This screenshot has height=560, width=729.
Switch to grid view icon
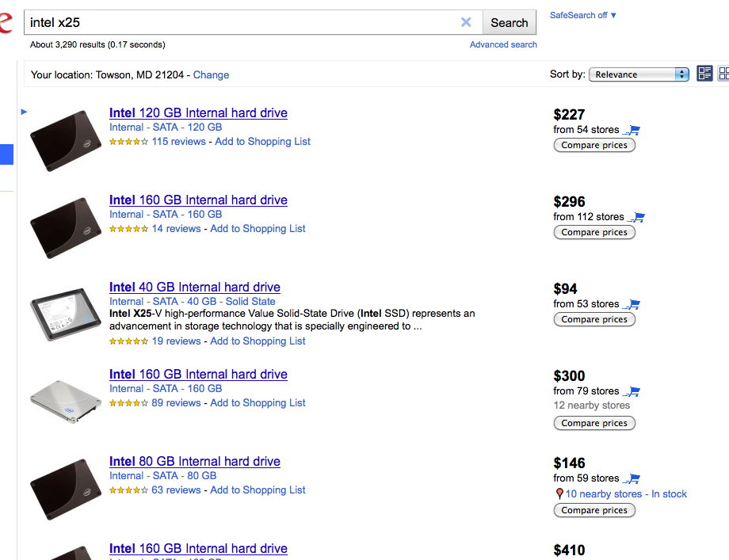coord(723,74)
